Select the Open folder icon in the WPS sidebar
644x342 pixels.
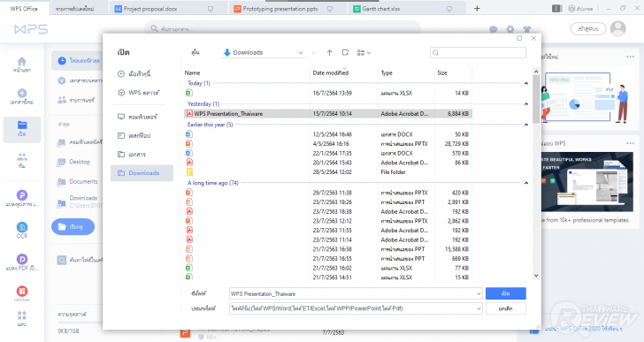click(x=22, y=125)
